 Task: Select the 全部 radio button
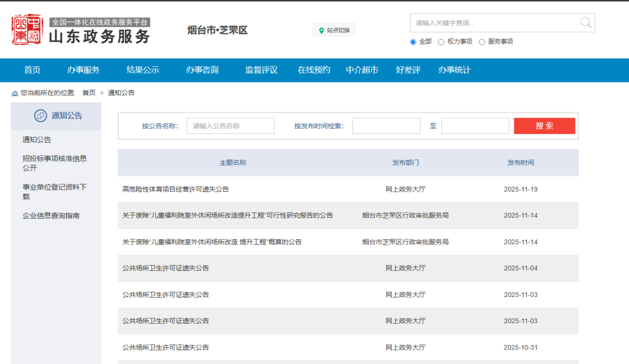[414, 42]
